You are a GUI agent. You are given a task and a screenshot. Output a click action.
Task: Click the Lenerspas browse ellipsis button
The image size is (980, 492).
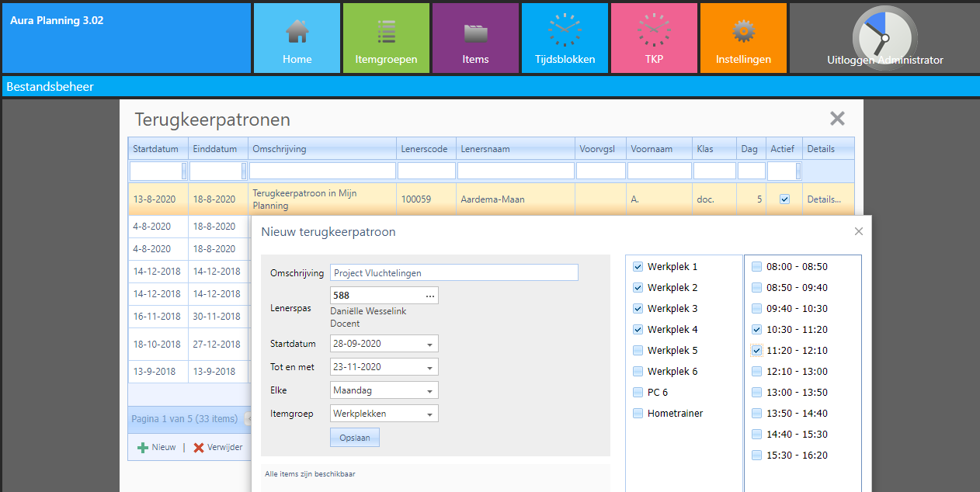click(429, 296)
